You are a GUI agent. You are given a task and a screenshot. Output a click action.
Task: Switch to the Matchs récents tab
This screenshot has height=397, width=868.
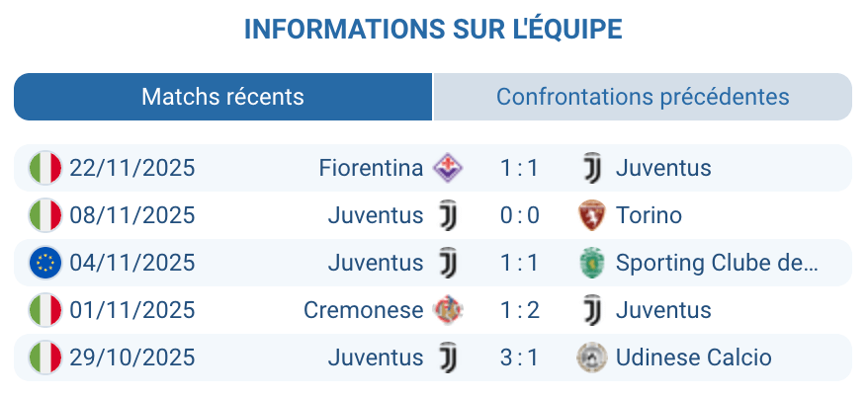[x=222, y=97]
